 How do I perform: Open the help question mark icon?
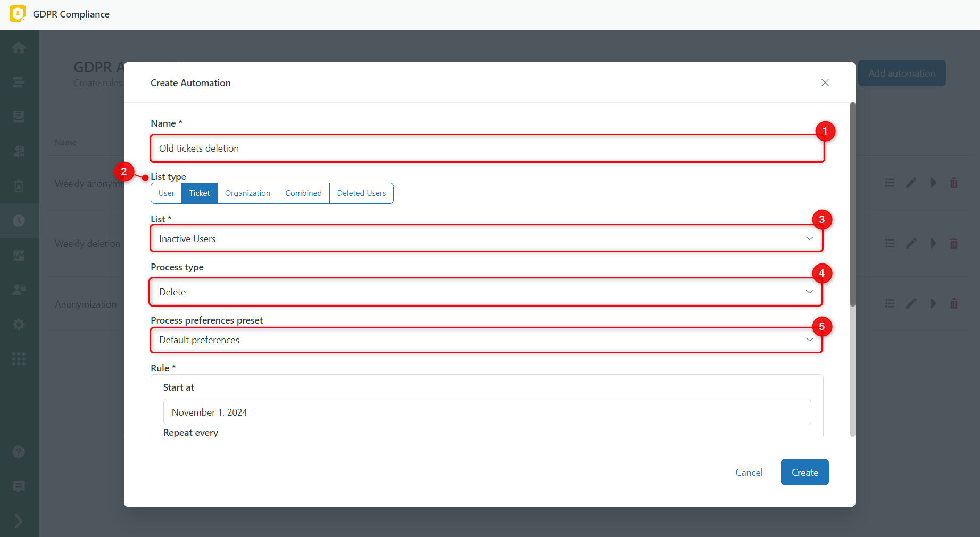tap(19, 452)
